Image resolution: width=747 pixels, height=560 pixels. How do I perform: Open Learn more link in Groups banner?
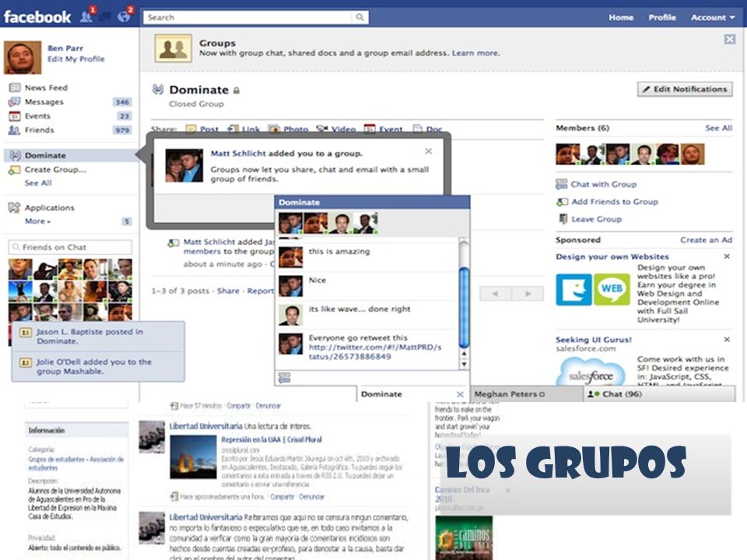[475, 53]
